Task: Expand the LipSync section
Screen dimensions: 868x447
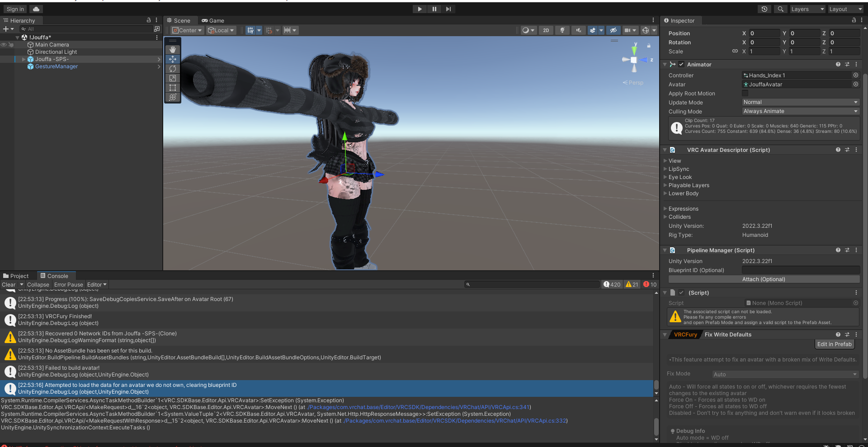Action: click(665, 169)
